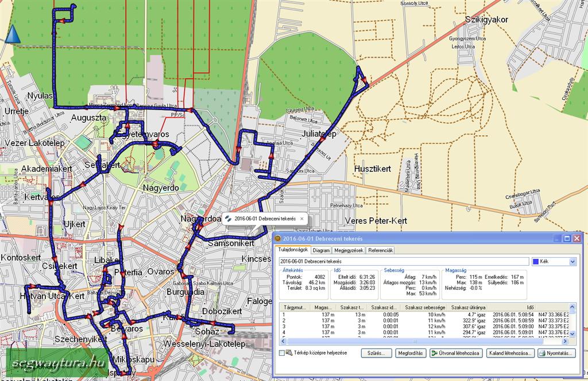Click the printer icon on the Nyomtatás button

point(542,353)
